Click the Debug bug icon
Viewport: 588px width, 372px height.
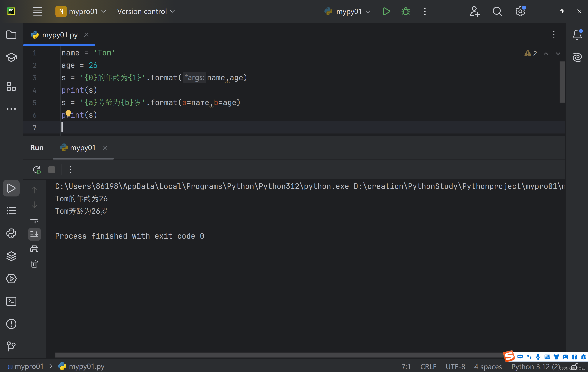pyautogui.click(x=406, y=12)
